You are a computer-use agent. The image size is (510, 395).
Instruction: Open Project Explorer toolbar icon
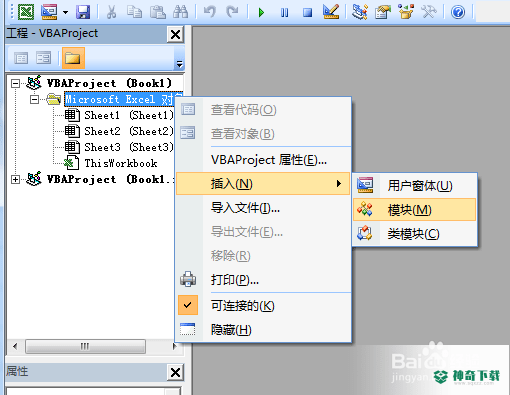(x=360, y=12)
